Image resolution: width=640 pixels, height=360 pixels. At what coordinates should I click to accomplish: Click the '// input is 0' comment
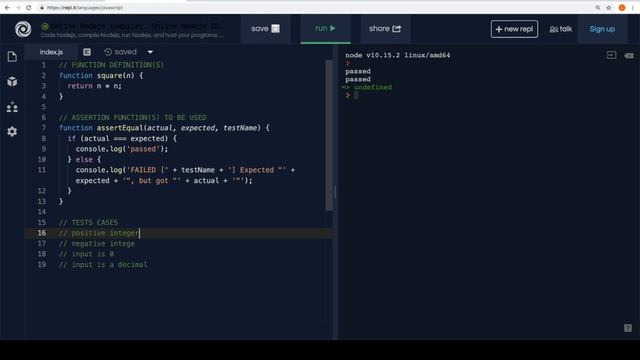tap(86, 254)
